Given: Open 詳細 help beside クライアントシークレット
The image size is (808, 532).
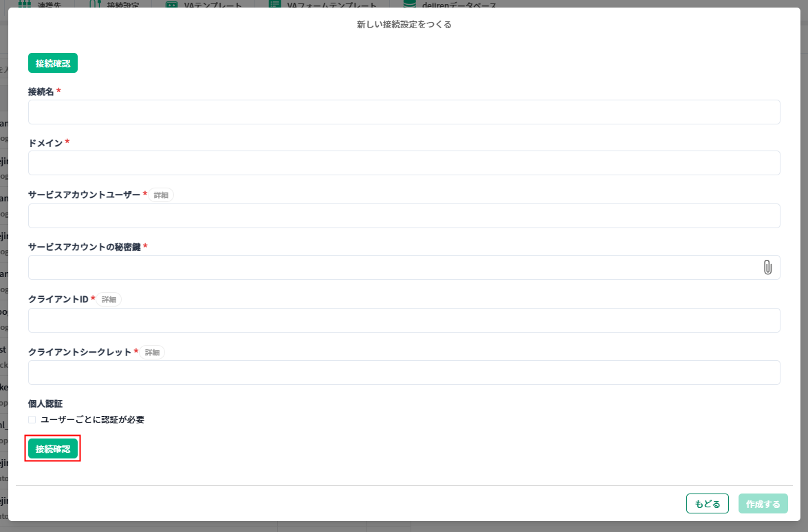Looking at the screenshot, I should tap(152, 353).
